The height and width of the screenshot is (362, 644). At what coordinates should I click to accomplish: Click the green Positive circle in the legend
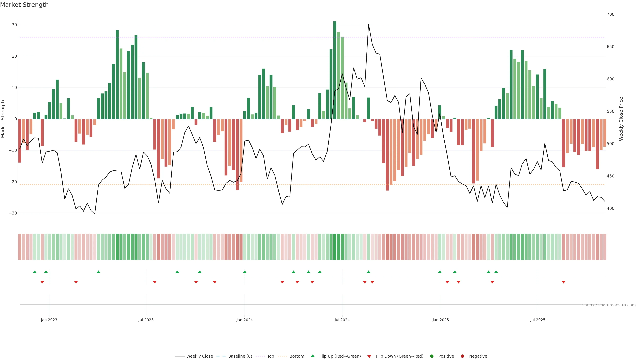(x=432, y=356)
